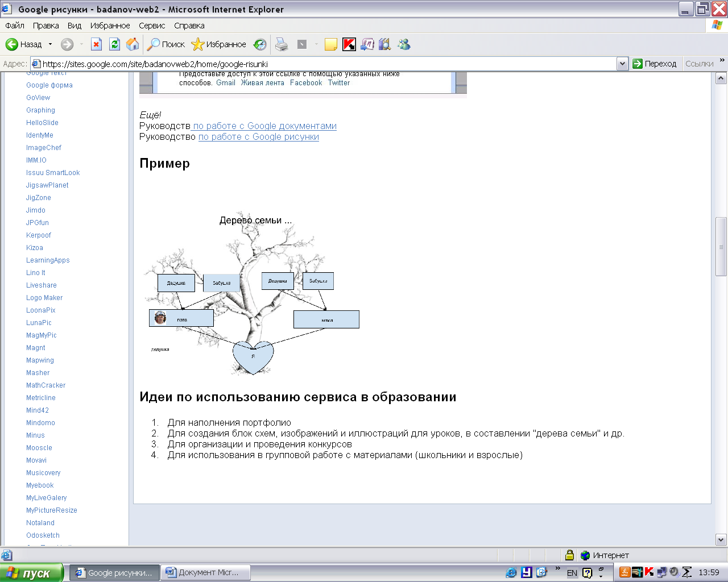Open the Сервис menu
This screenshot has height=582, width=728.
(x=152, y=26)
